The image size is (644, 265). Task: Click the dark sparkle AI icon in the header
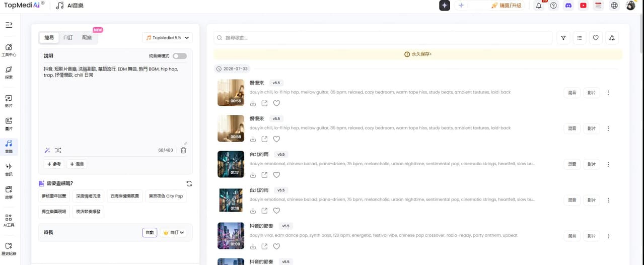click(x=444, y=6)
